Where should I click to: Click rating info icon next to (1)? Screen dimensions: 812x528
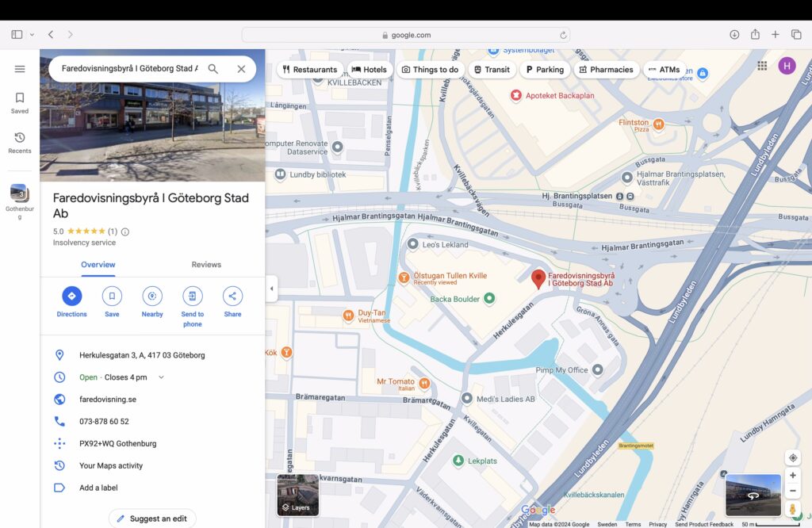click(125, 232)
